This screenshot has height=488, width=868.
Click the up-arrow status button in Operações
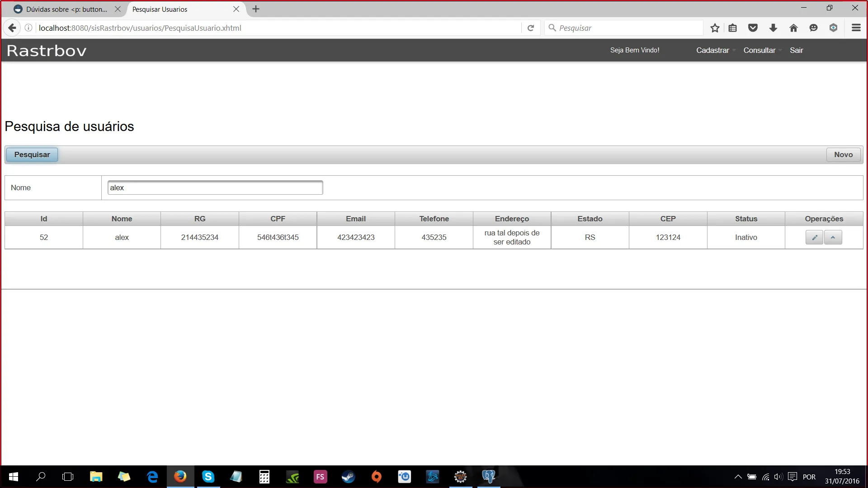click(833, 237)
